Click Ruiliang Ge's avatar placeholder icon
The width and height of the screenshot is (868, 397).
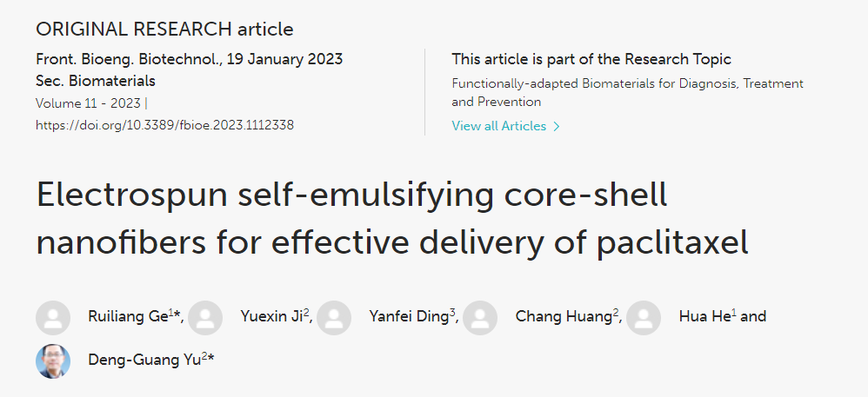coord(53,318)
